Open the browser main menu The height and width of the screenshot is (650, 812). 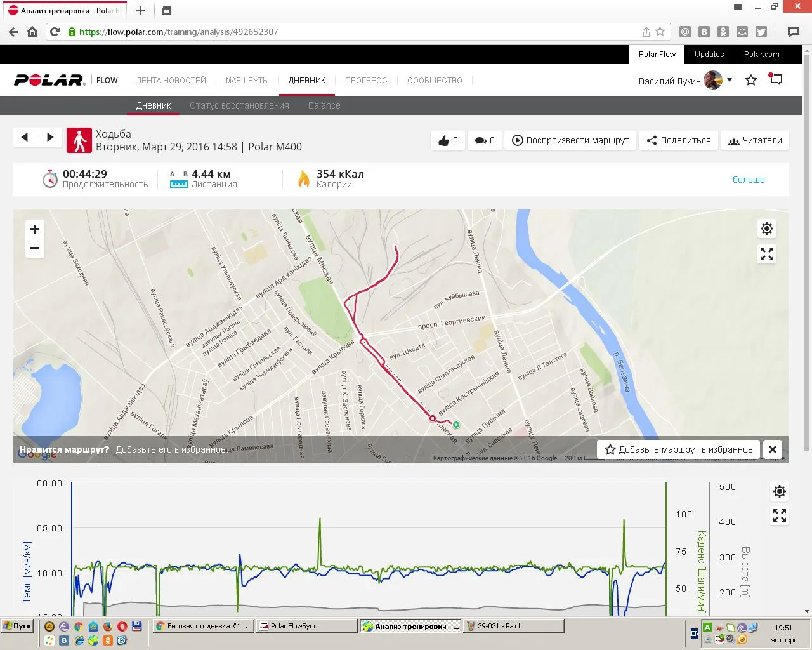tap(738, 7)
